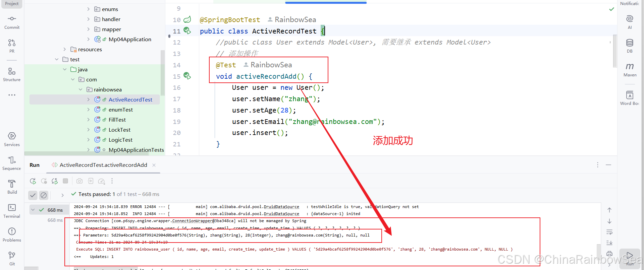Open the Structure tool window

click(x=12, y=74)
